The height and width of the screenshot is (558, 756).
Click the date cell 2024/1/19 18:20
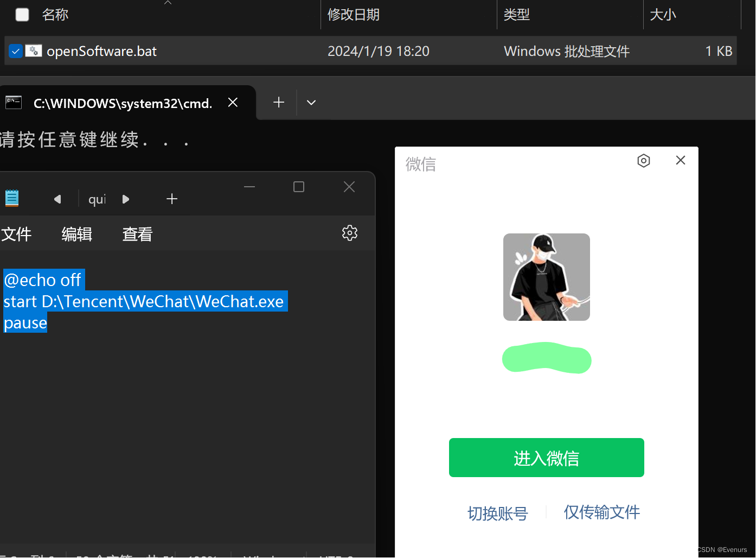[379, 51]
